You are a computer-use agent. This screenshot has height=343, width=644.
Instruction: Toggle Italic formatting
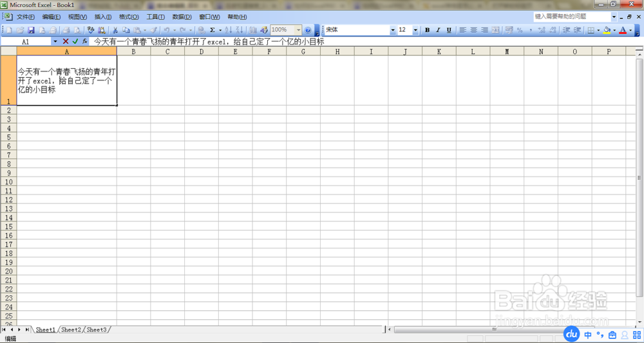click(x=438, y=30)
